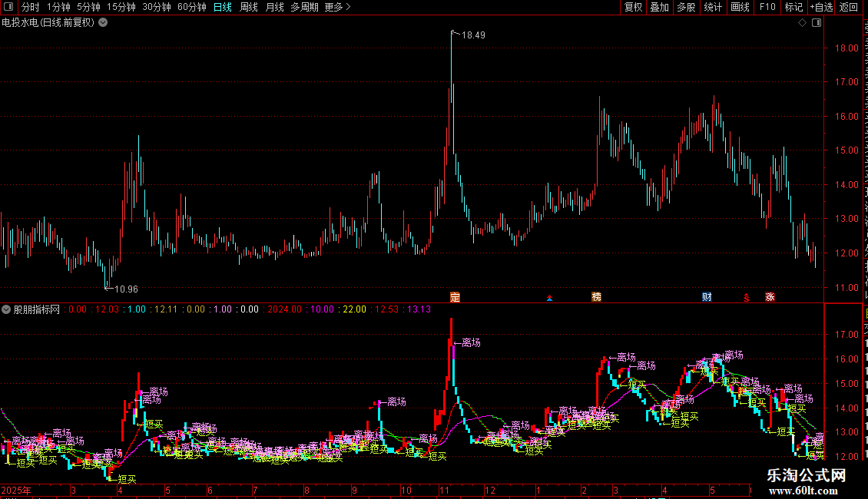Click the 定 event marker icon
The image size is (868, 499).
tap(455, 297)
